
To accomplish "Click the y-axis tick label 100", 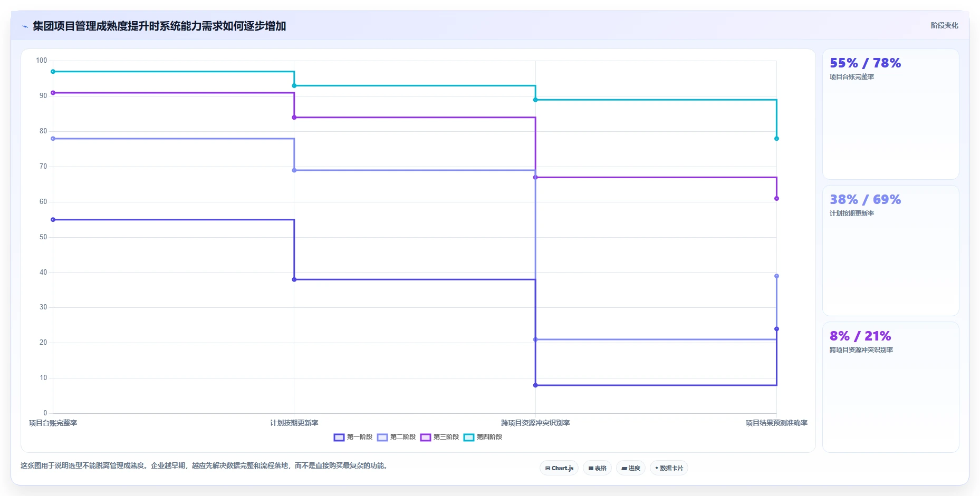I will coord(42,61).
